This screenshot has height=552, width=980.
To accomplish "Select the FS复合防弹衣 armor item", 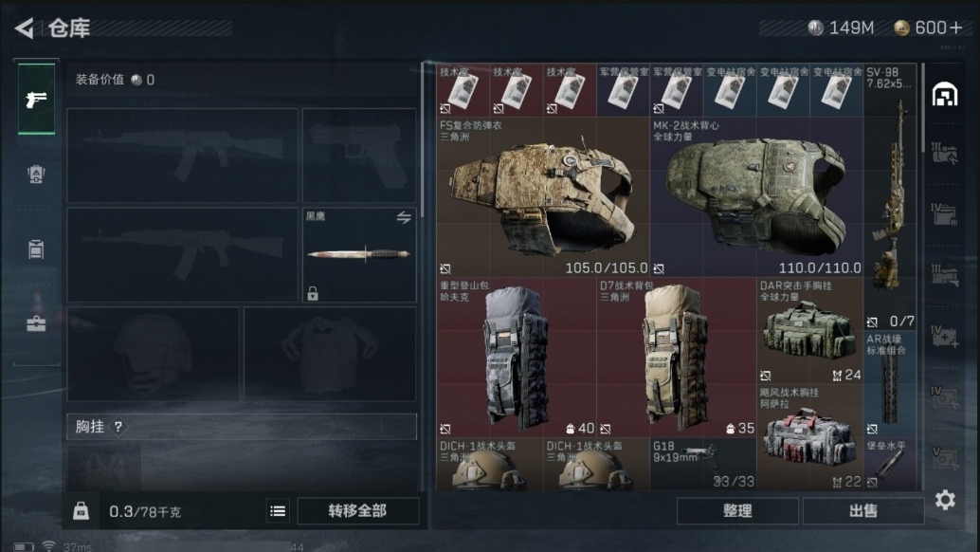I will 543,197.
